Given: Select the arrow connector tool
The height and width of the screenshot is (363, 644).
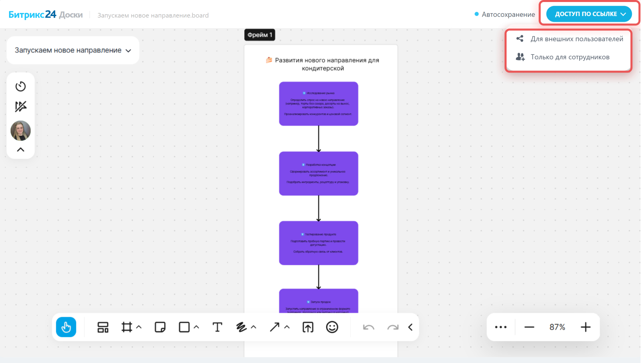Looking at the screenshot, I should click(x=275, y=327).
